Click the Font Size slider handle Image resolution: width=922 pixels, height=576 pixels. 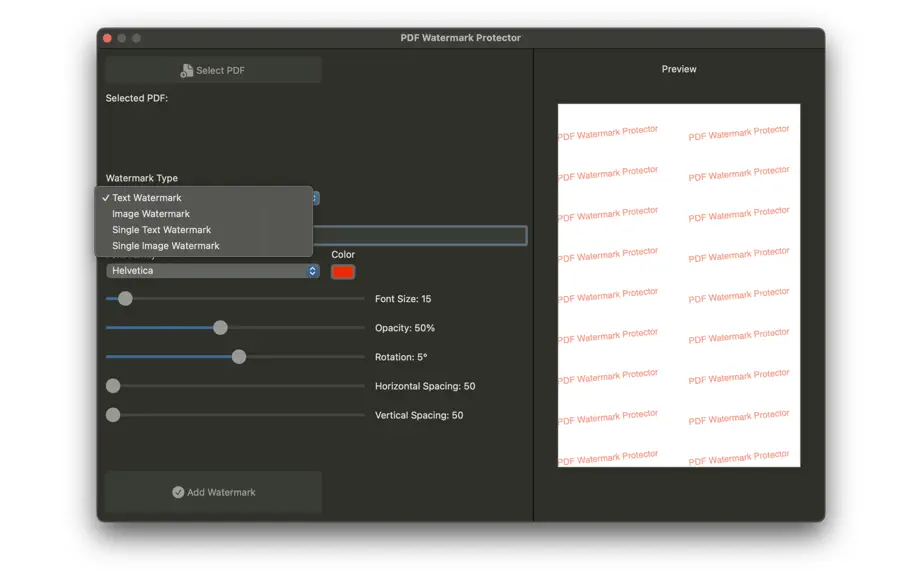point(125,299)
